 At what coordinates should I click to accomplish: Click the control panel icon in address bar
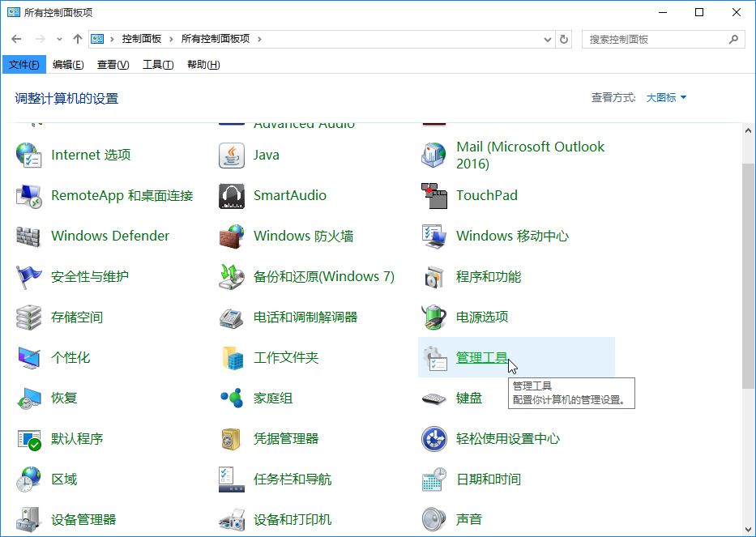[x=97, y=39]
